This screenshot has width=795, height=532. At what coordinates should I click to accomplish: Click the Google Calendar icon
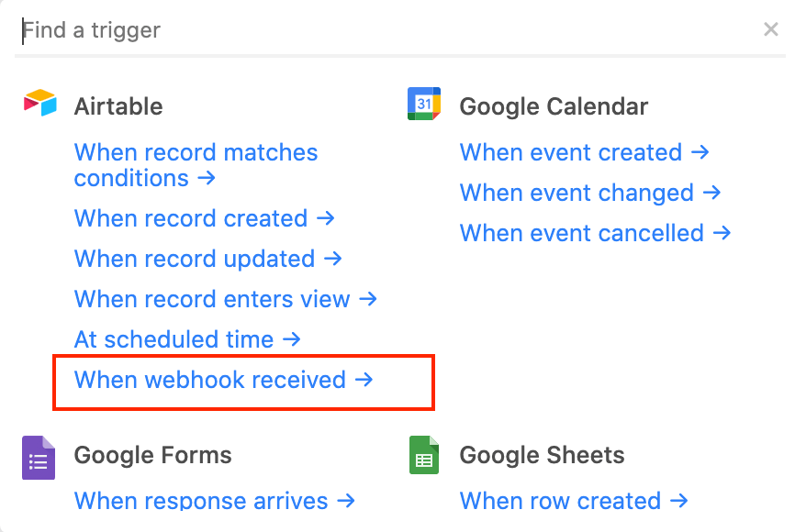(424, 104)
